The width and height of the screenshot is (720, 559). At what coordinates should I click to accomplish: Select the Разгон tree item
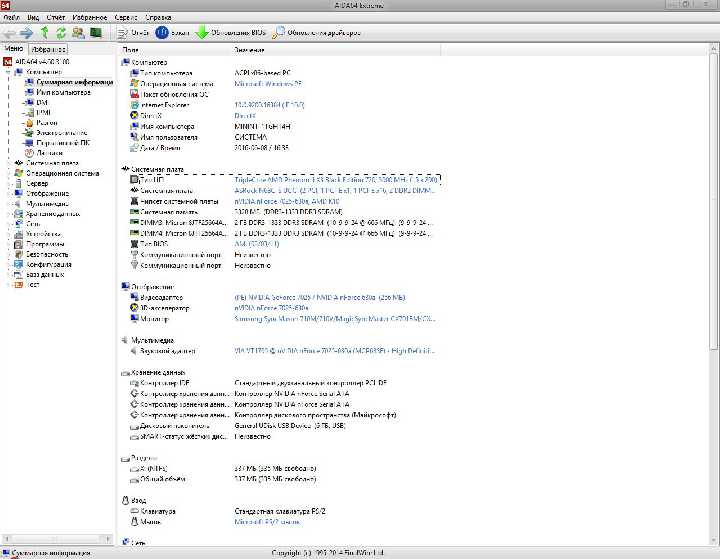(x=41, y=123)
